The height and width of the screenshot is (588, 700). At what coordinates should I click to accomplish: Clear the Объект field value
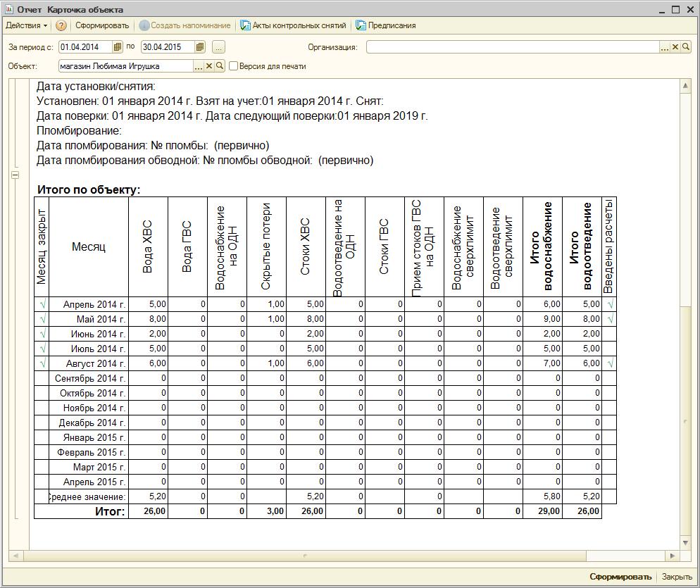coord(209,66)
